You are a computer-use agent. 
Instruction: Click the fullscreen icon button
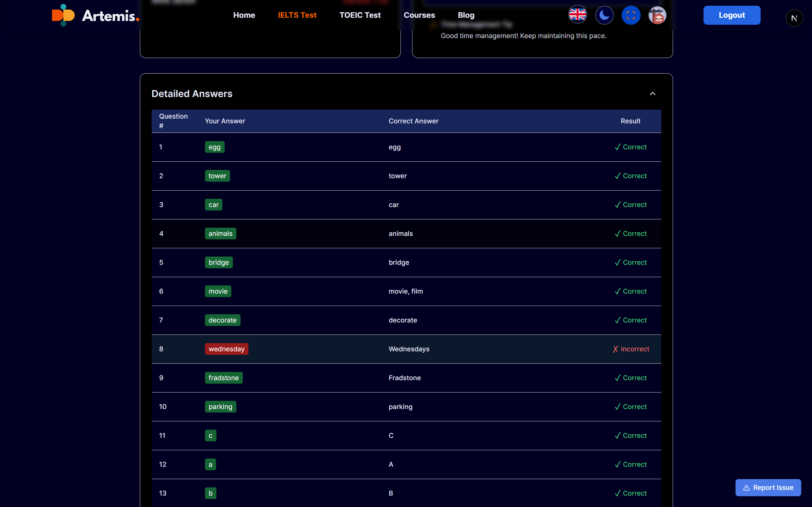click(631, 15)
